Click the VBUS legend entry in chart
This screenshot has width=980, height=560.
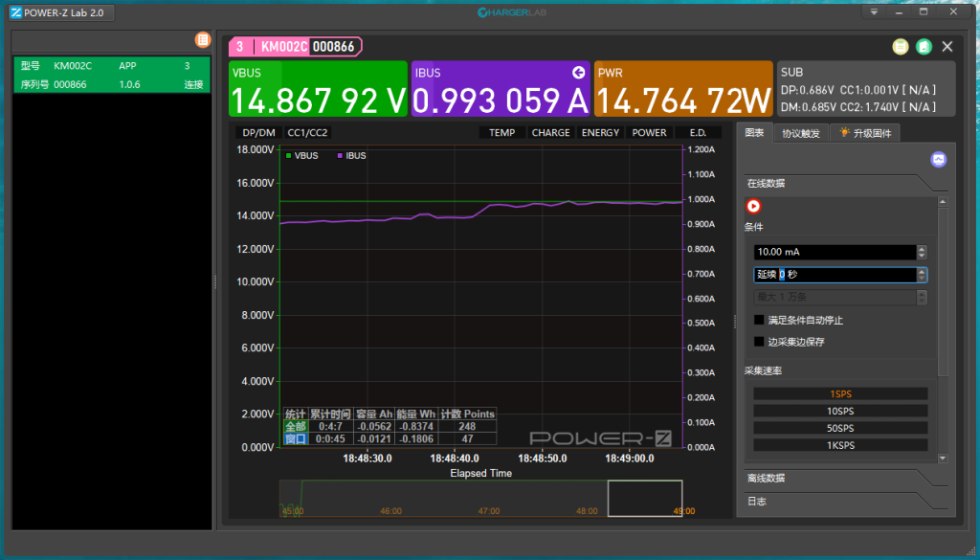pyautogui.click(x=301, y=156)
